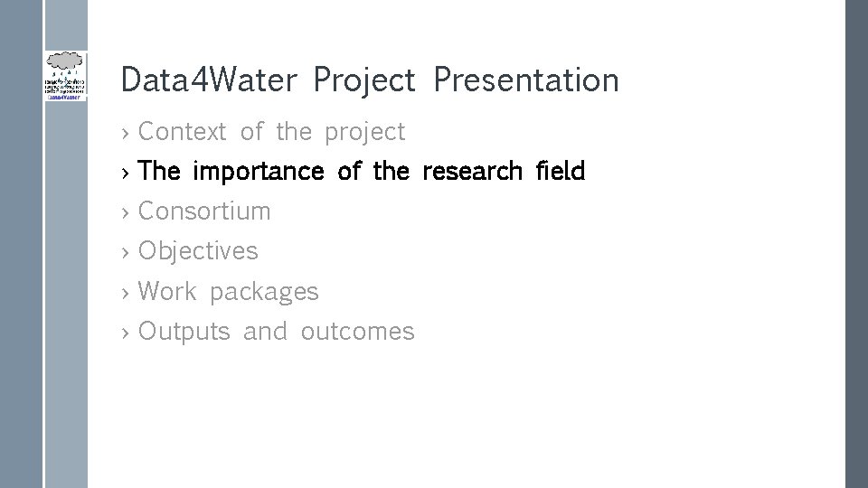Click the Objectives agenda item
The width and height of the screenshot is (868, 488).
click(x=198, y=251)
